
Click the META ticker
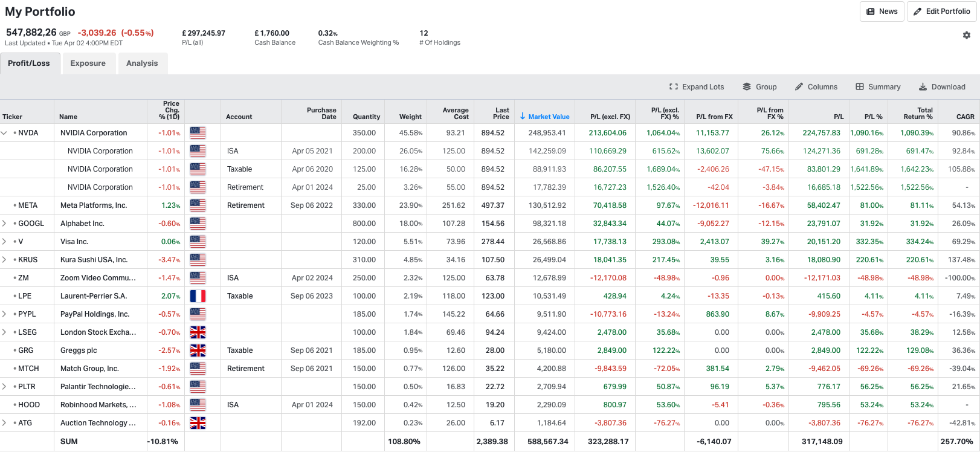pyautogui.click(x=28, y=205)
